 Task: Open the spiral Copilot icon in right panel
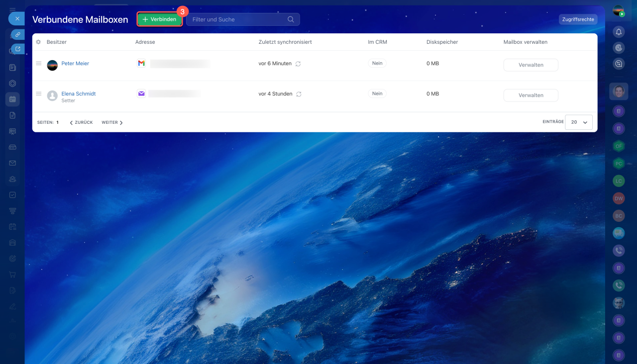619,48
